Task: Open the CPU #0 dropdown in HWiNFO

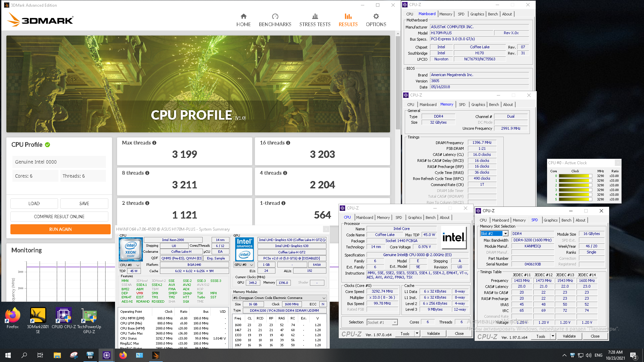Action: point(130,265)
